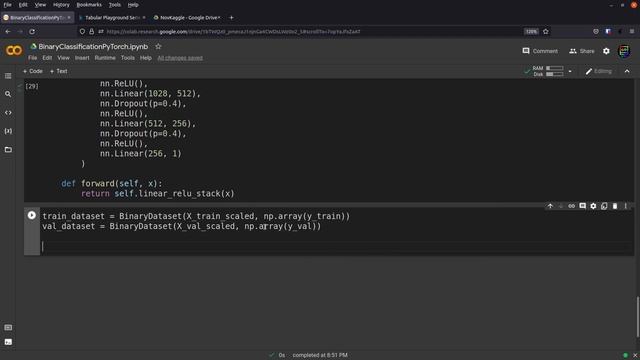Click the def forward(self, x) line
640x360 pixels.
[111, 184]
